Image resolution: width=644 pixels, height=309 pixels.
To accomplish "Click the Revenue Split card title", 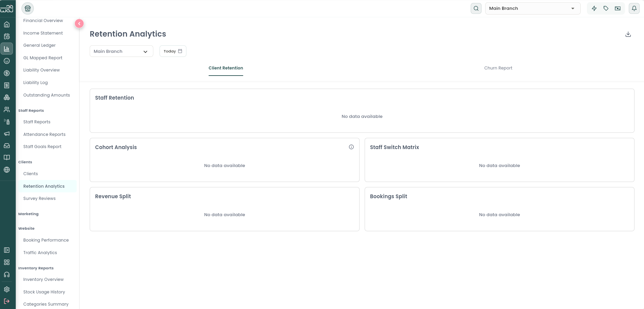I will click(113, 196).
